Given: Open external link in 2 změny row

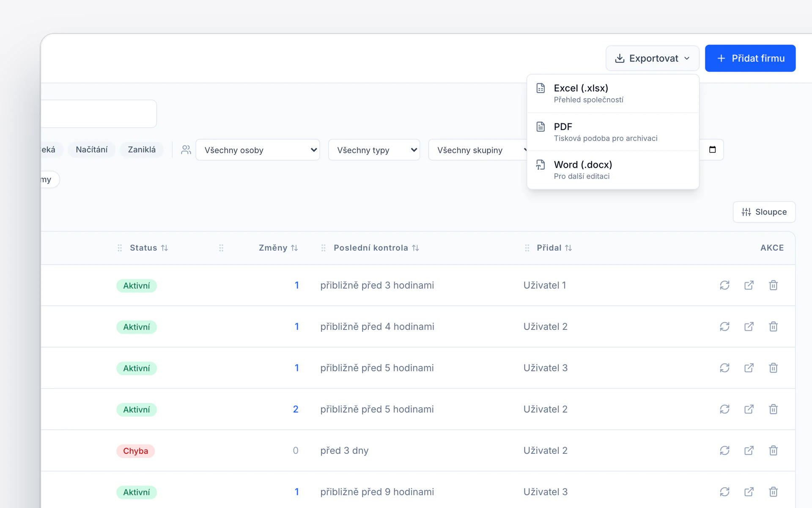Looking at the screenshot, I should pyautogui.click(x=749, y=409).
